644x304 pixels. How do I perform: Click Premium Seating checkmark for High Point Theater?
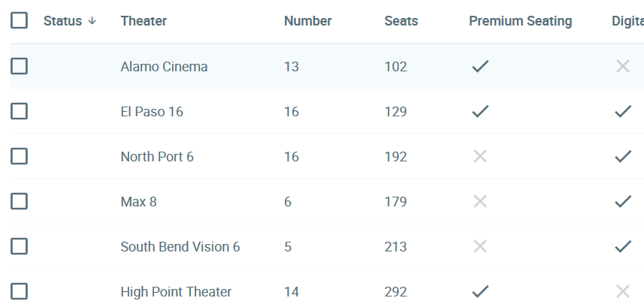[480, 292]
